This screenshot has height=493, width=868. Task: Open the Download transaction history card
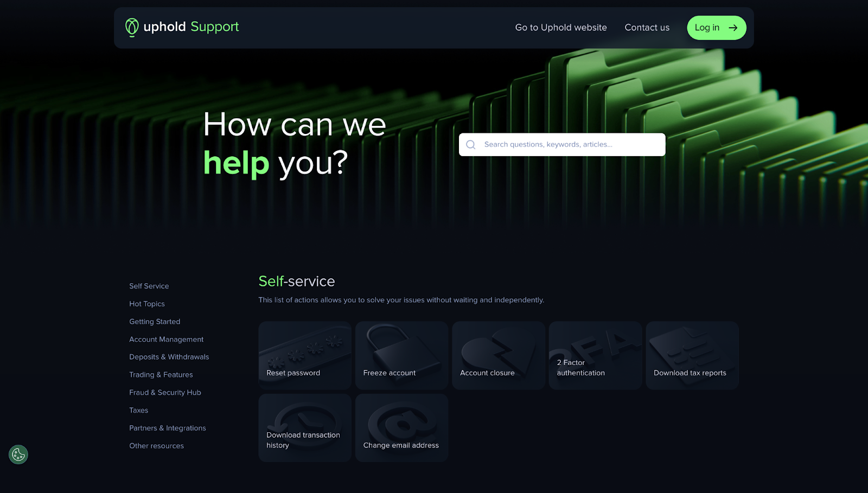point(305,428)
